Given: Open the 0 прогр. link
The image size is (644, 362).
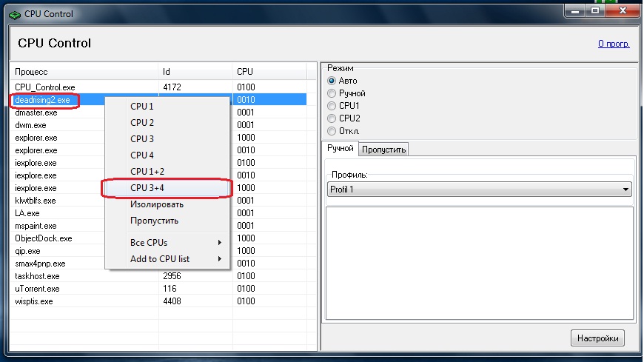Looking at the screenshot, I should (x=614, y=44).
